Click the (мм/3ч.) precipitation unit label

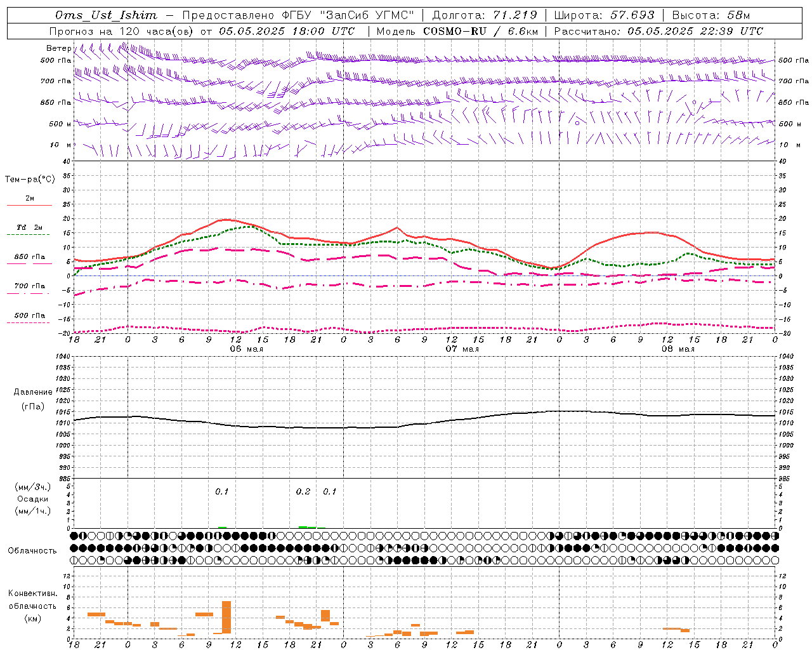(x=33, y=487)
